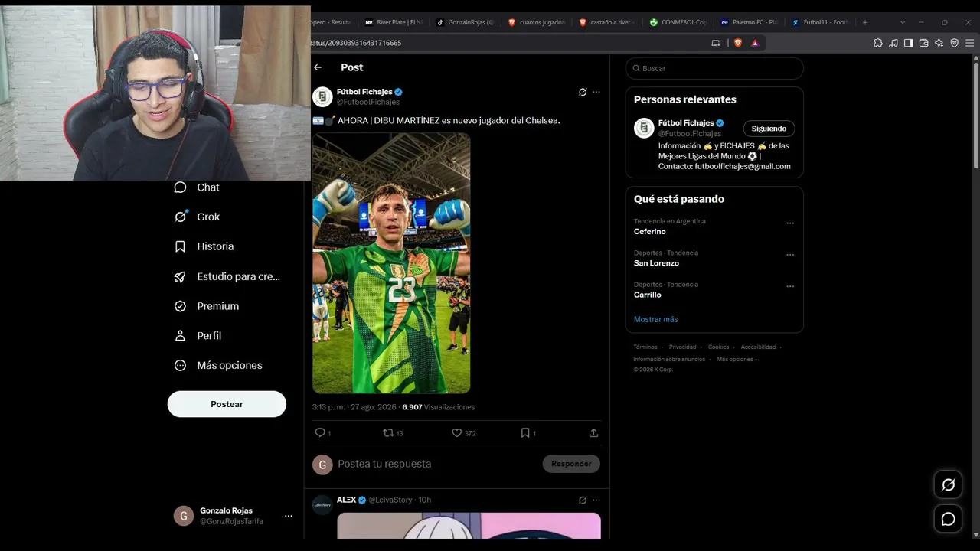Switch to the River Plate tab
Viewport: 980px width, 551px height.
pyautogui.click(x=394, y=22)
